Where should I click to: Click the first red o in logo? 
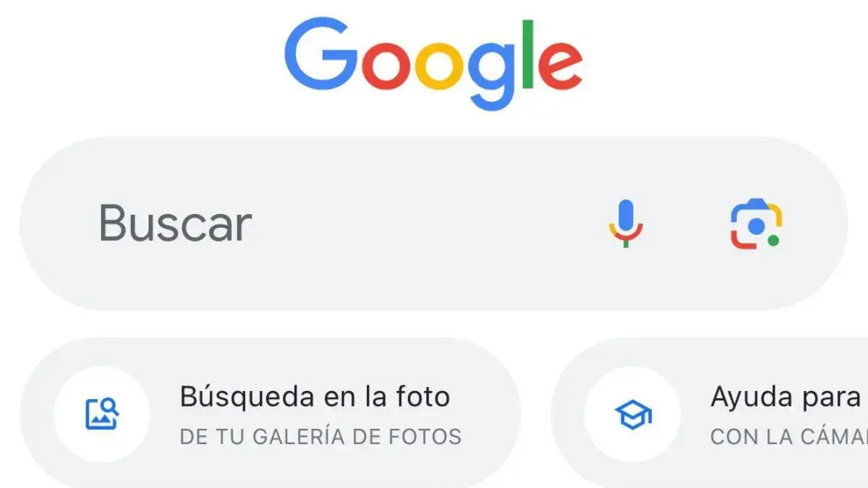click(385, 66)
